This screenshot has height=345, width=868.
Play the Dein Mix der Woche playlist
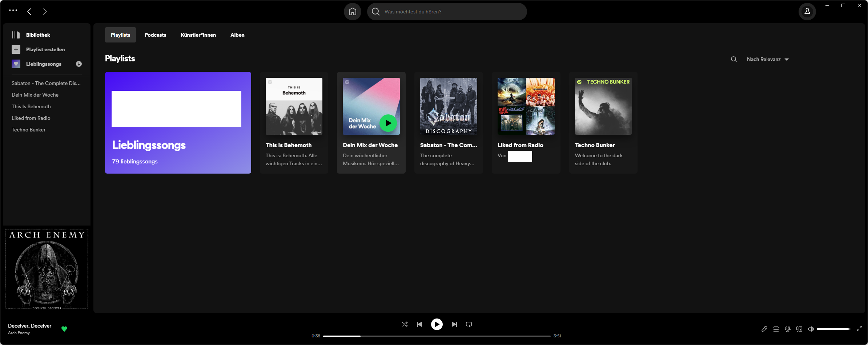388,123
